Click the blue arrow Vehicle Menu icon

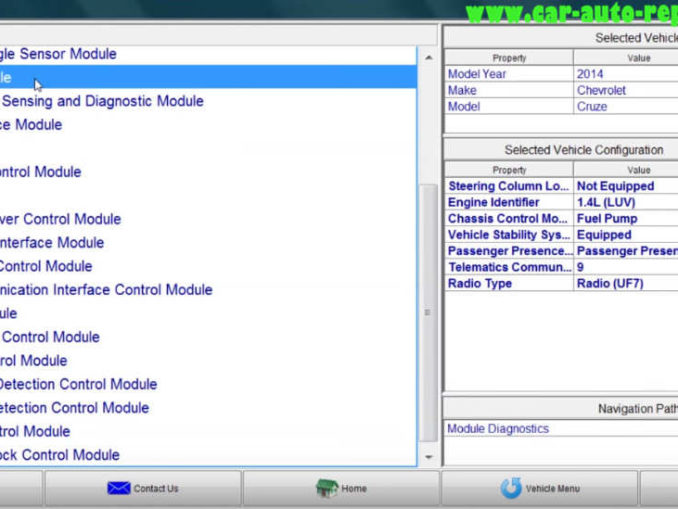[510, 488]
